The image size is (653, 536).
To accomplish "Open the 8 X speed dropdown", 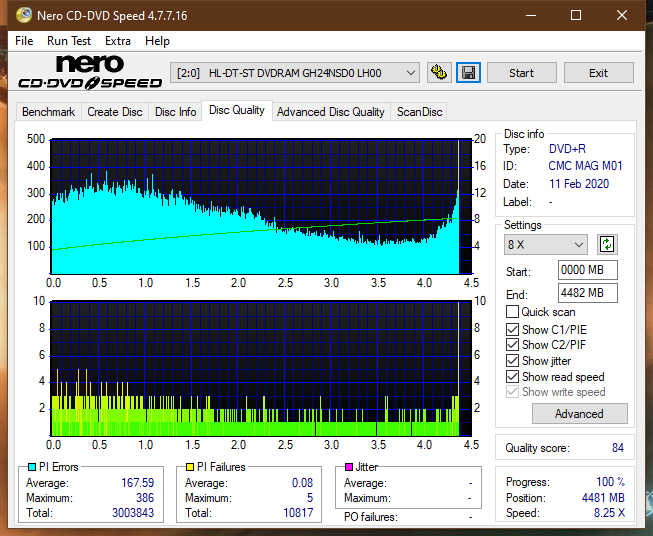I will (545, 244).
